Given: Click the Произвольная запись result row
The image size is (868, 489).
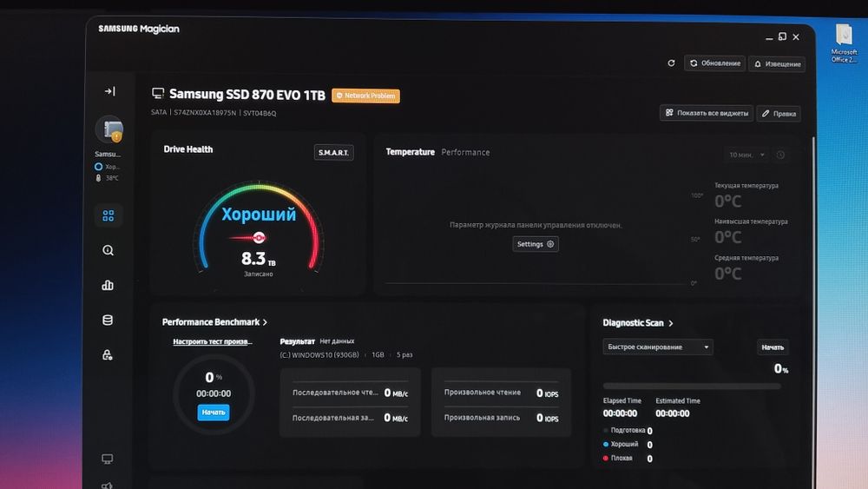Looking at the screenshot, I should click(x=501, y=418).
